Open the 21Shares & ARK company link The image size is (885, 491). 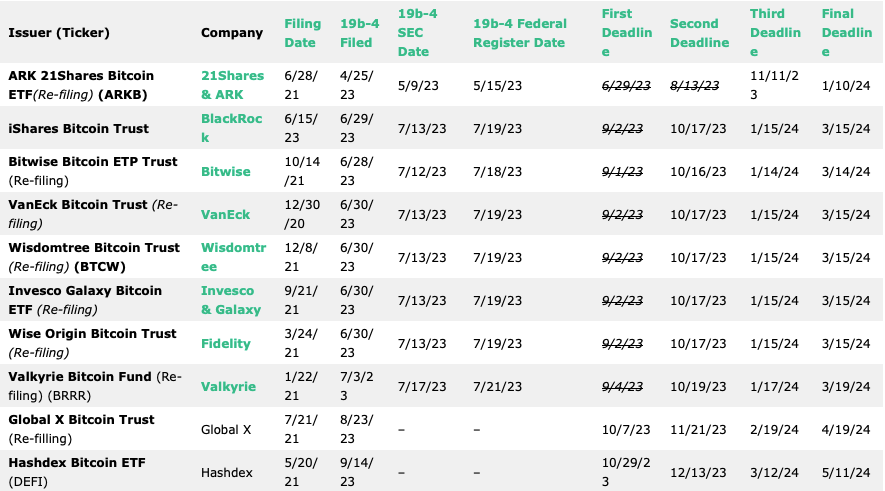[x=233, y=85]
